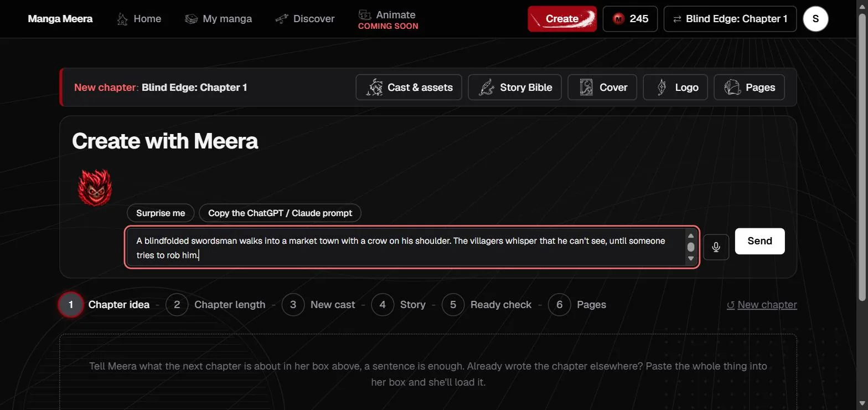Click the Meera flaming skull avatar
The image size is (868, 410).
pyautogui.click(x=95, y=187)
